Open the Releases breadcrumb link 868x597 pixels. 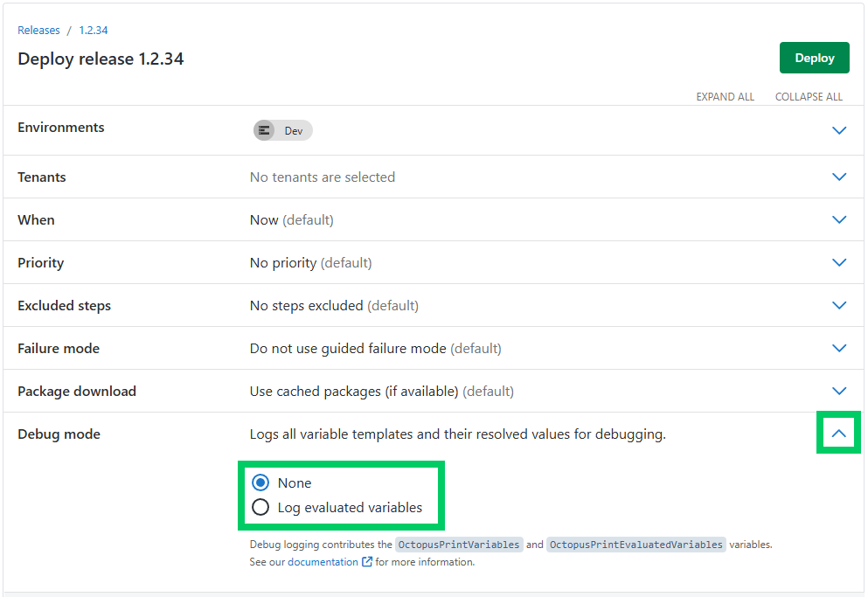click(x=38, y=30)
